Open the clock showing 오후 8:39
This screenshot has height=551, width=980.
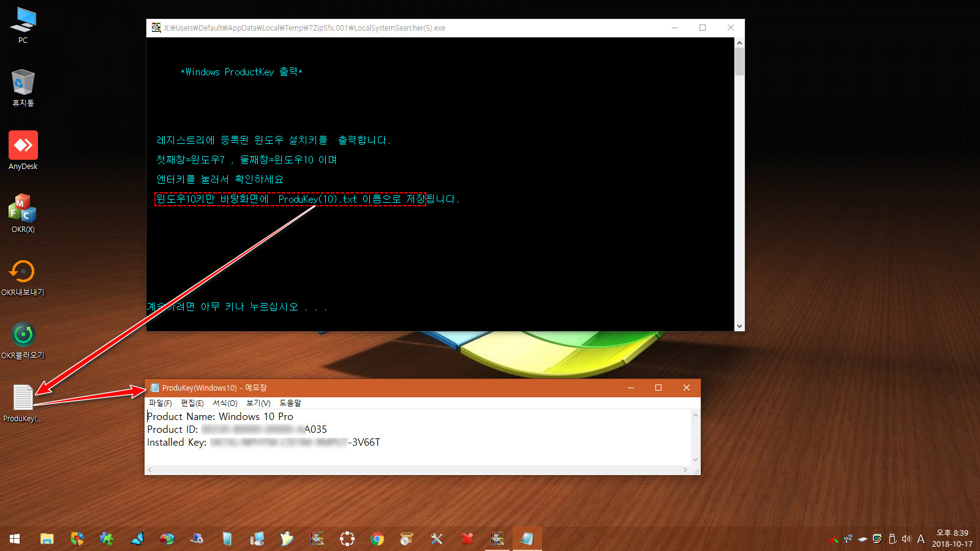pyautogui.click(x=952, y=539)
